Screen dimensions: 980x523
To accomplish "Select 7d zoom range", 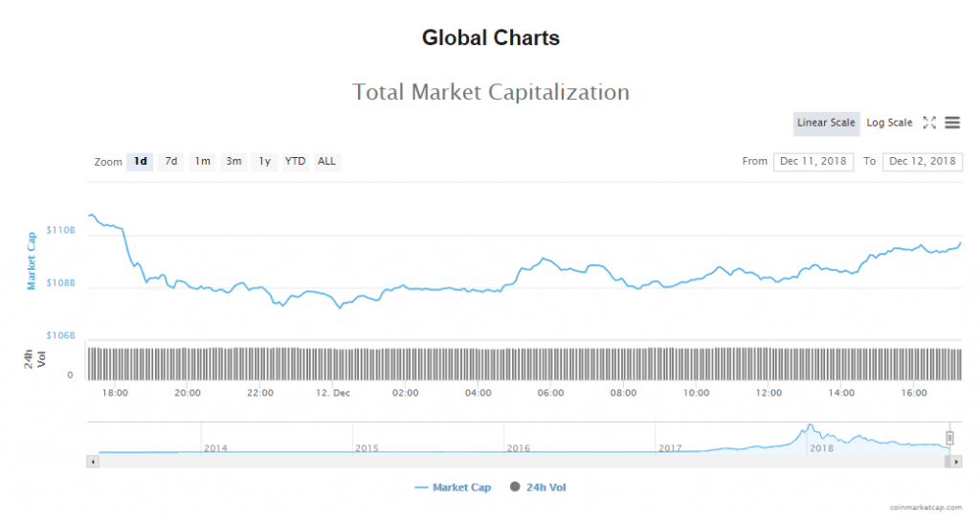I will pos(171,161).
